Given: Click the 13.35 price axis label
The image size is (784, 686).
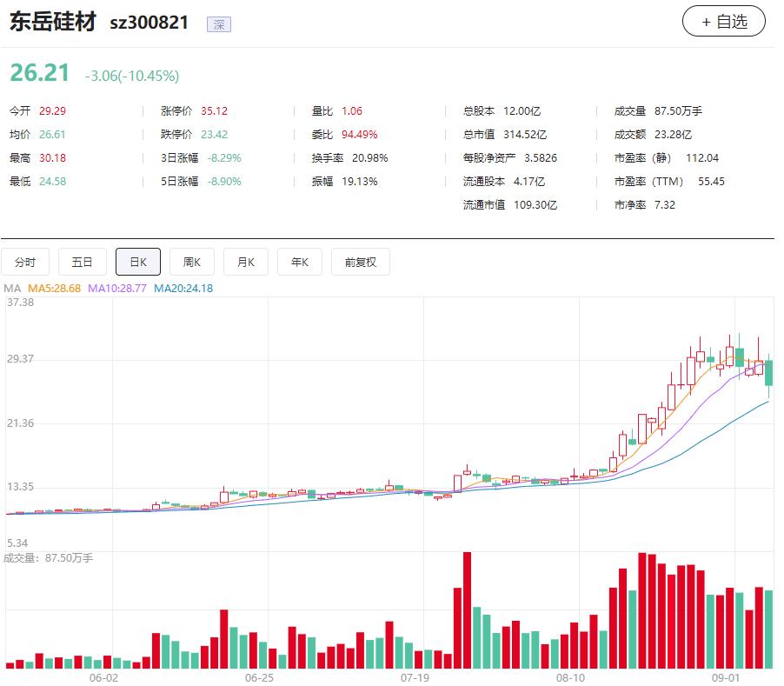Looking at the screenshot, I should 21,487.
